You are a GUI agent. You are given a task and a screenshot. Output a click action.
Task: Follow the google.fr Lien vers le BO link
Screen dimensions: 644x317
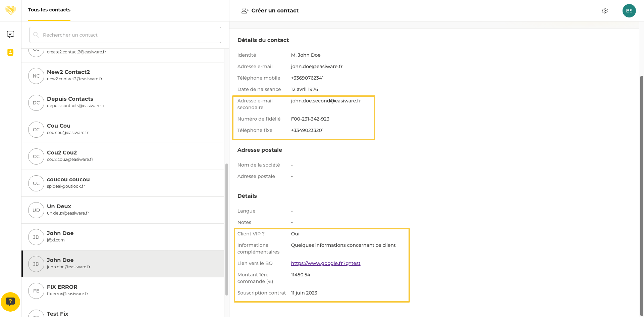(x=325, y=263)
